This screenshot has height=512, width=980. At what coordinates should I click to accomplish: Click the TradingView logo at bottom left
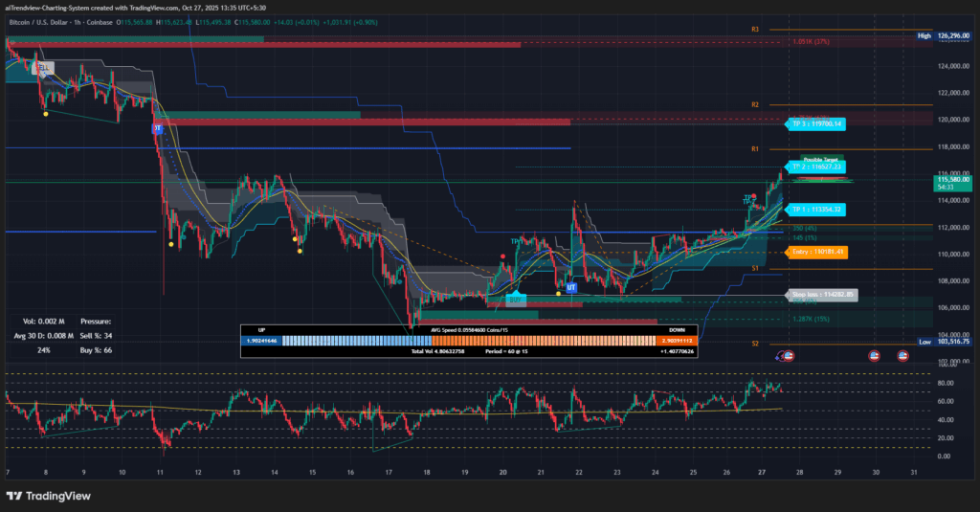46,496
